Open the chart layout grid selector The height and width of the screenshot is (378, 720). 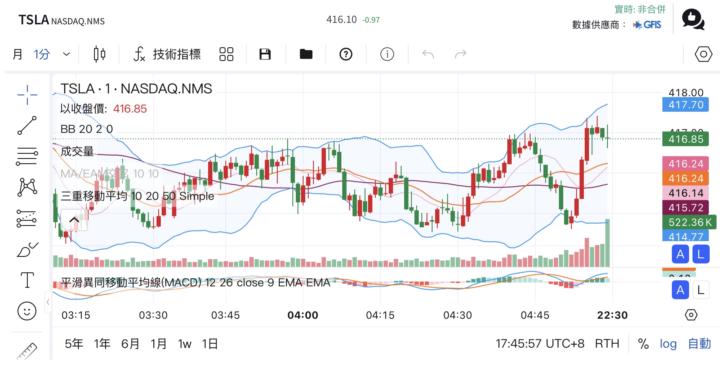tap(226, 54)
